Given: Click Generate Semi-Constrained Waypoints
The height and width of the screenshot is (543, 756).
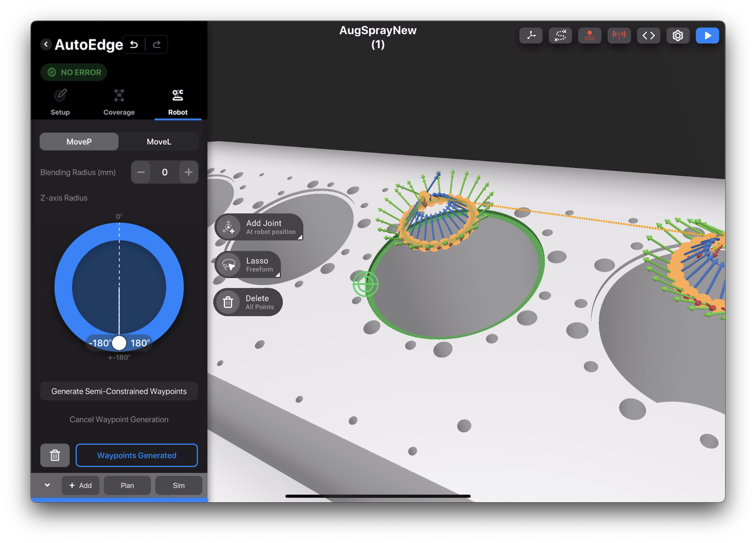Looking at the screenshot, I should coord(119,391).
